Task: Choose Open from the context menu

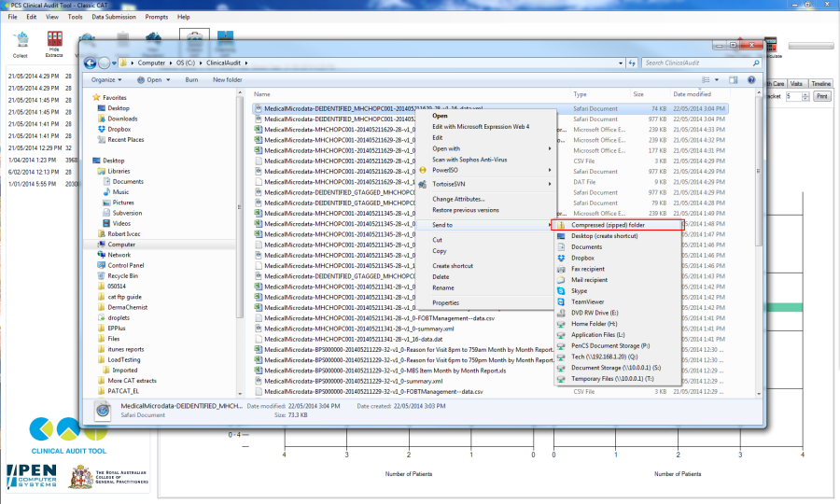Action: [440, 116]
